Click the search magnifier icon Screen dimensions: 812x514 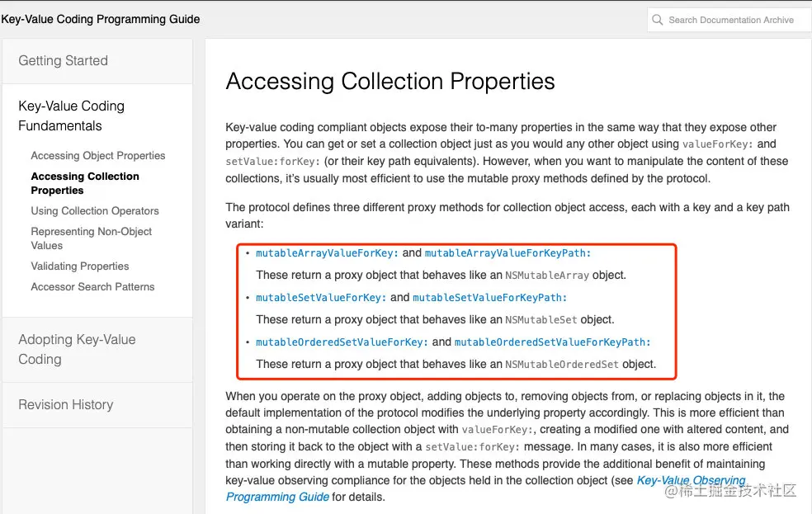click(x=658, y=20)
